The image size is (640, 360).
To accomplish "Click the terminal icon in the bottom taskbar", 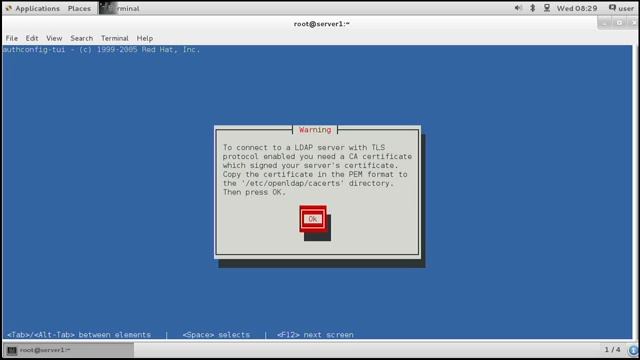I will [12, 351].
